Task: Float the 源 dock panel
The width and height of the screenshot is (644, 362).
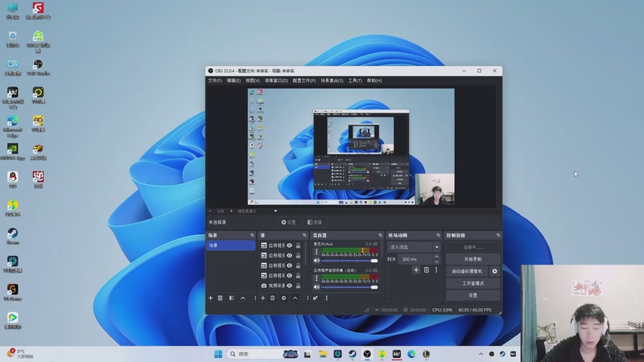Action: click(304, 235)
